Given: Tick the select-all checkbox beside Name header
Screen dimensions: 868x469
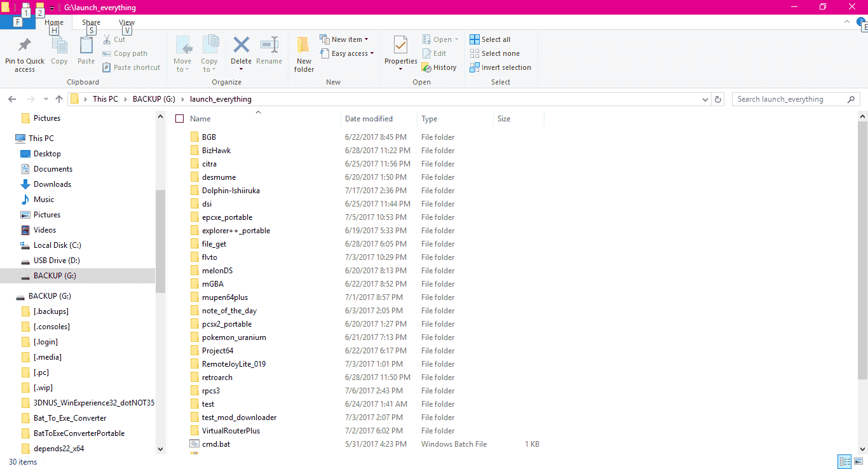Looking at the screenshot, I should (x=179, y=119).
